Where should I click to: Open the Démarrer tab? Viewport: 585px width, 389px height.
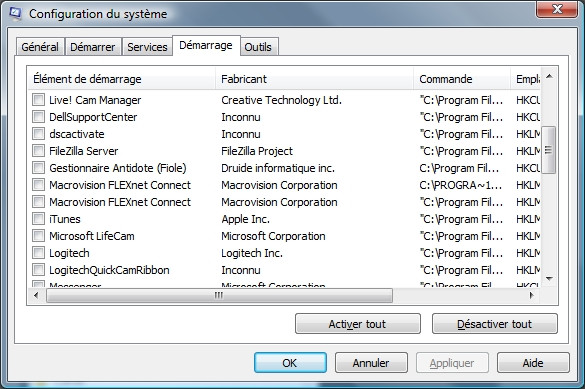tap(93, 47)
